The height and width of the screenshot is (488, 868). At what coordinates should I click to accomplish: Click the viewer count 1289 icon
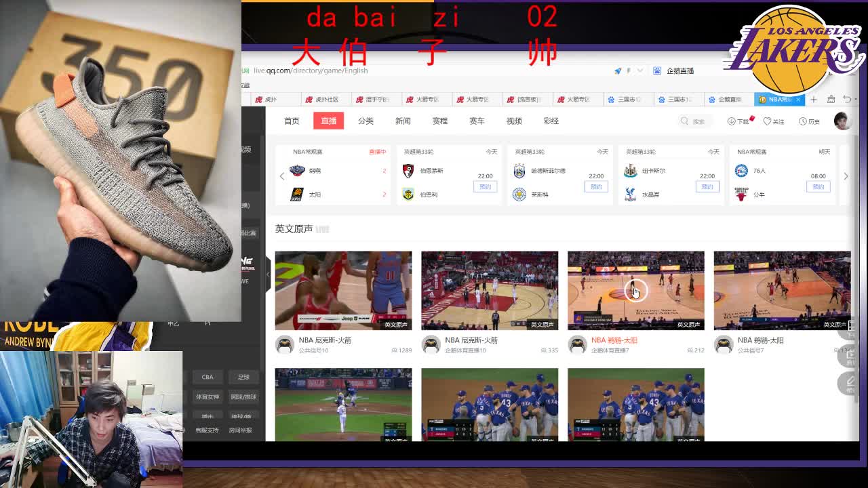pos(395,350)
